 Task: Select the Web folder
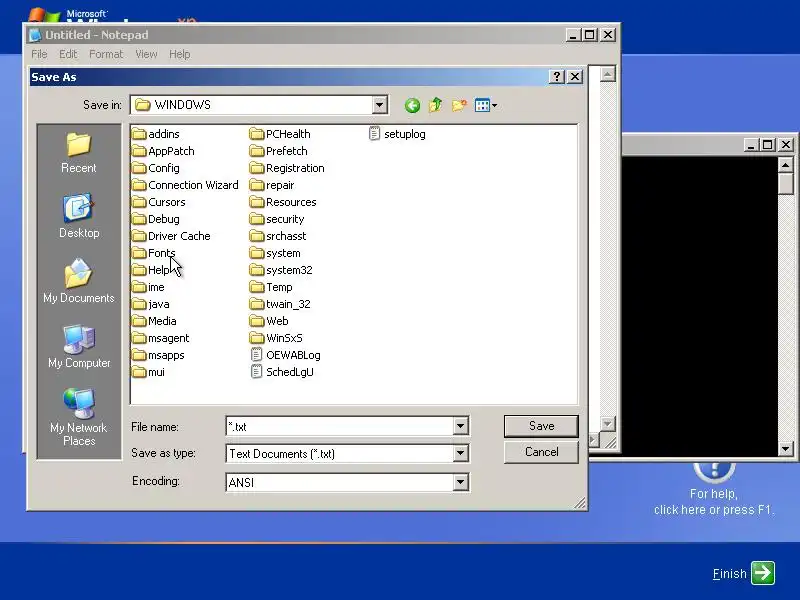tap(269, 321)
